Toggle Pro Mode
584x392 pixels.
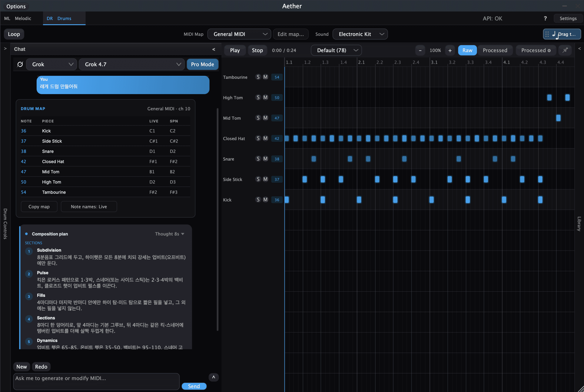[202, 64]
